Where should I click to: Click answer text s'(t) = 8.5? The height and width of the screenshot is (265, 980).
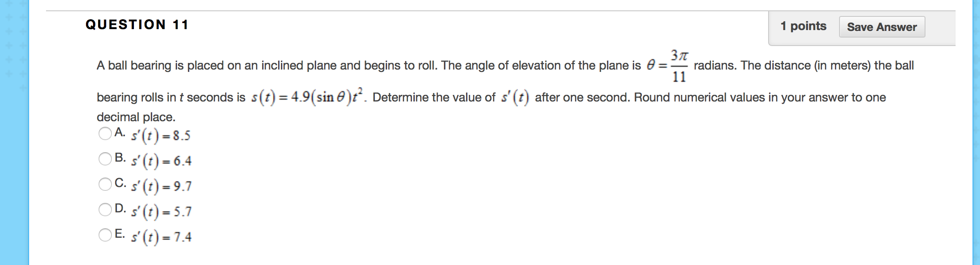pyautogui.click(x=161, y=136)
